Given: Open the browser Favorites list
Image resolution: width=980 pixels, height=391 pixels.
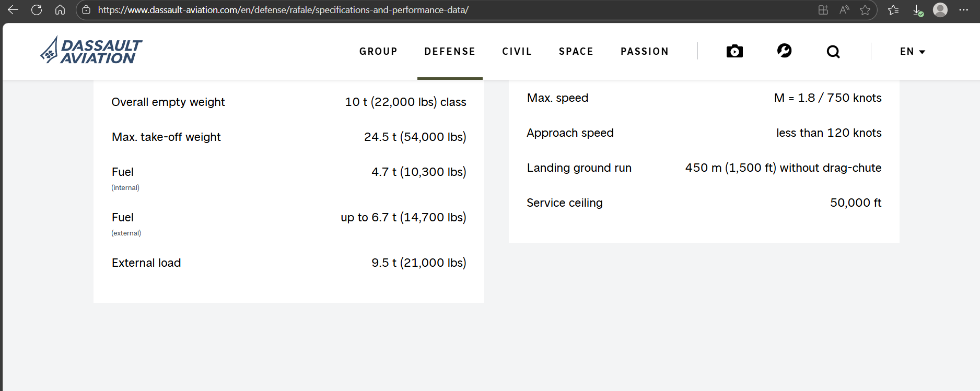Looking at the screenshot, I should click(x=893, y=10).
